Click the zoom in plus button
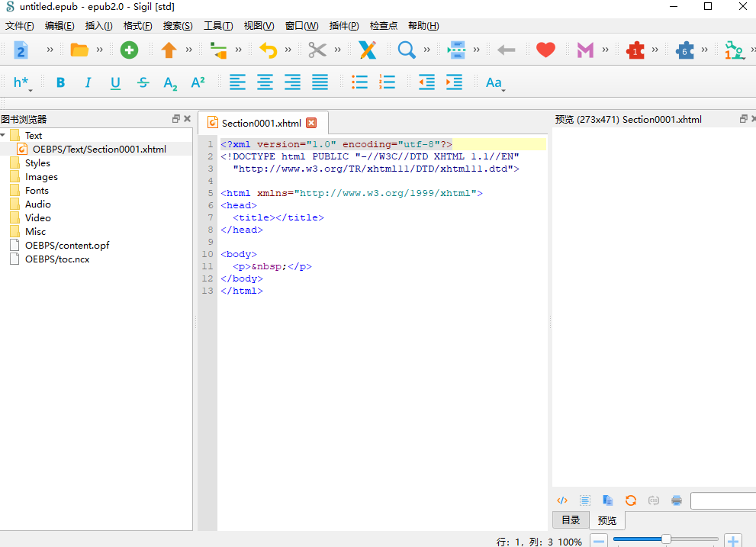 pyautogui.click(x=732, y=541)
